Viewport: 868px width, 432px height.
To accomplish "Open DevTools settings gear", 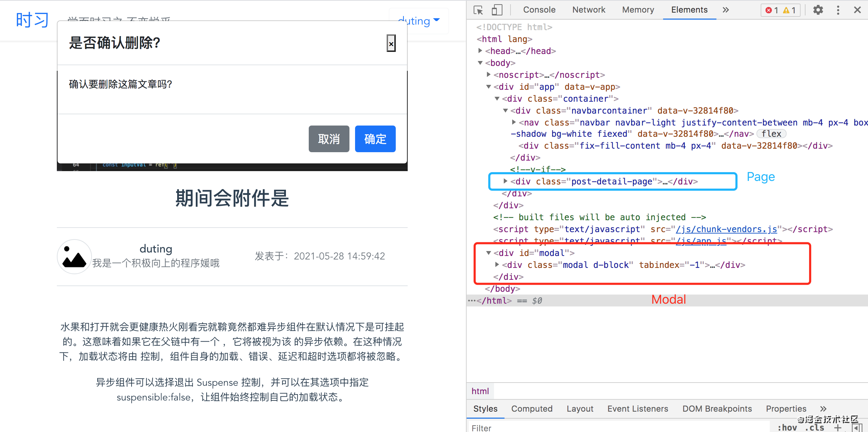I will point(818,10).
